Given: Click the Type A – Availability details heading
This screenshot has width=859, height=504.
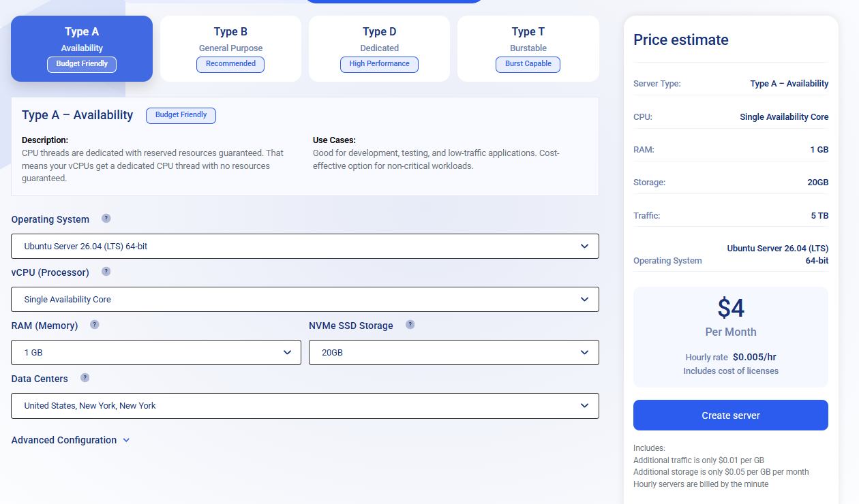Looking at the screenshot, I should [78, 115].
